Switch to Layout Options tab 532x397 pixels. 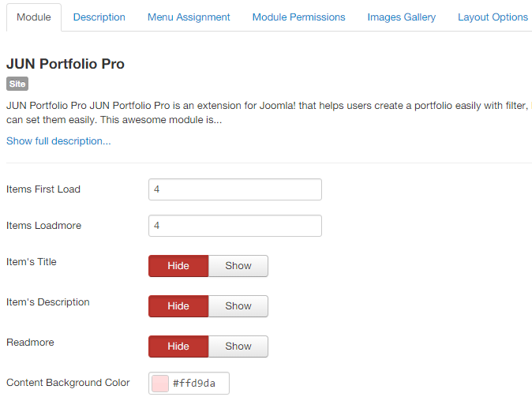[493, 17]
